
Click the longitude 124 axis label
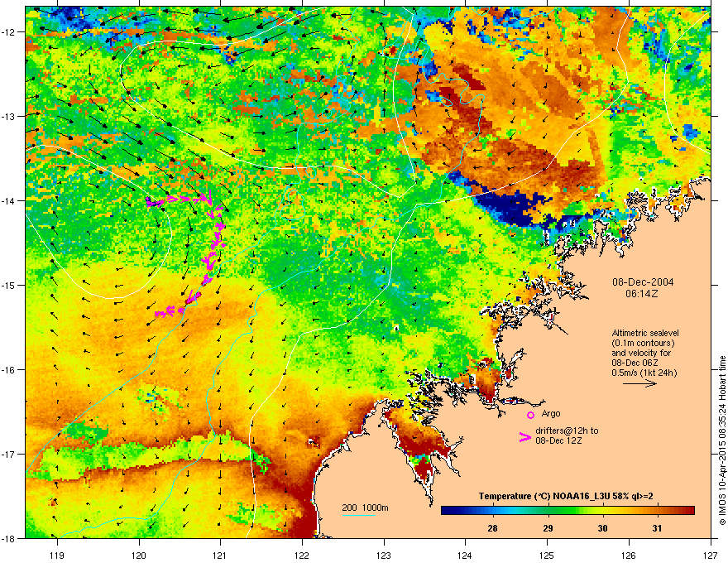pos(465,555)
